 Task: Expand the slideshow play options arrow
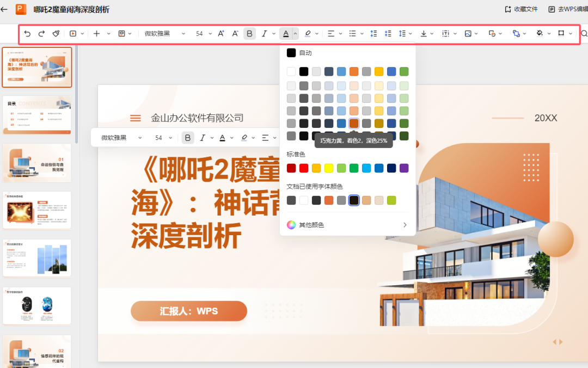coord(82,34)
